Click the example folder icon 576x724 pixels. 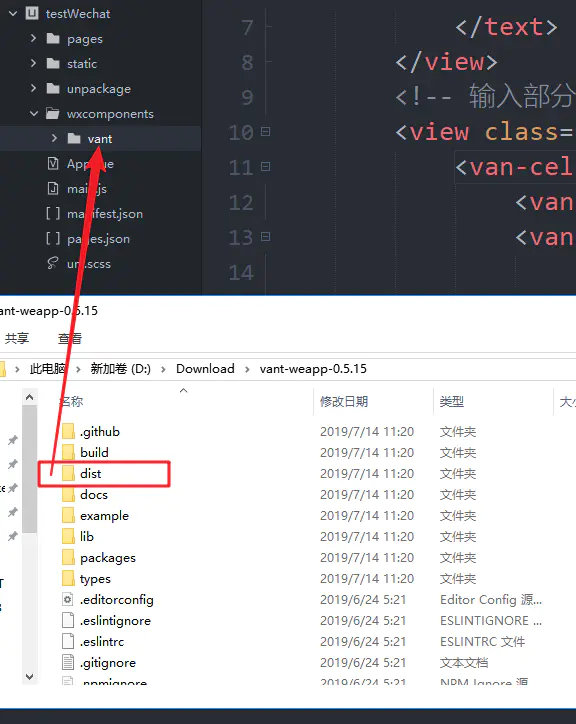(x=68, y=515)
